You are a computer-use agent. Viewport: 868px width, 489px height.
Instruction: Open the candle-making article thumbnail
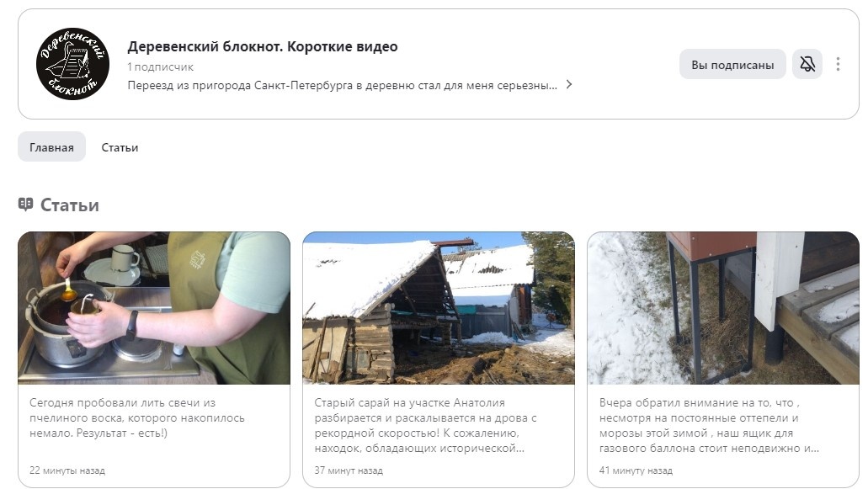point(154,308)
